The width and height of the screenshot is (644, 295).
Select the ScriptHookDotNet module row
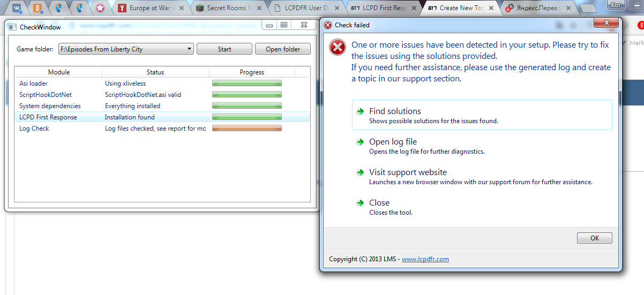162,95
